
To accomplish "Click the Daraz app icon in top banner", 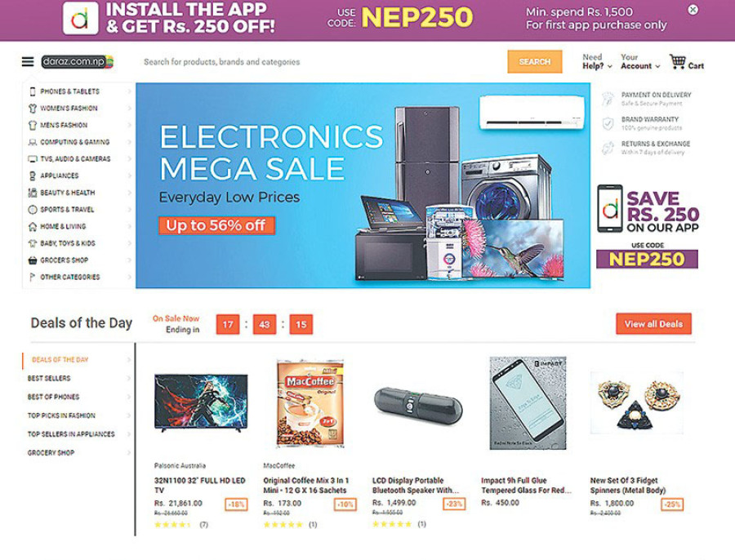I will (81, 18).
